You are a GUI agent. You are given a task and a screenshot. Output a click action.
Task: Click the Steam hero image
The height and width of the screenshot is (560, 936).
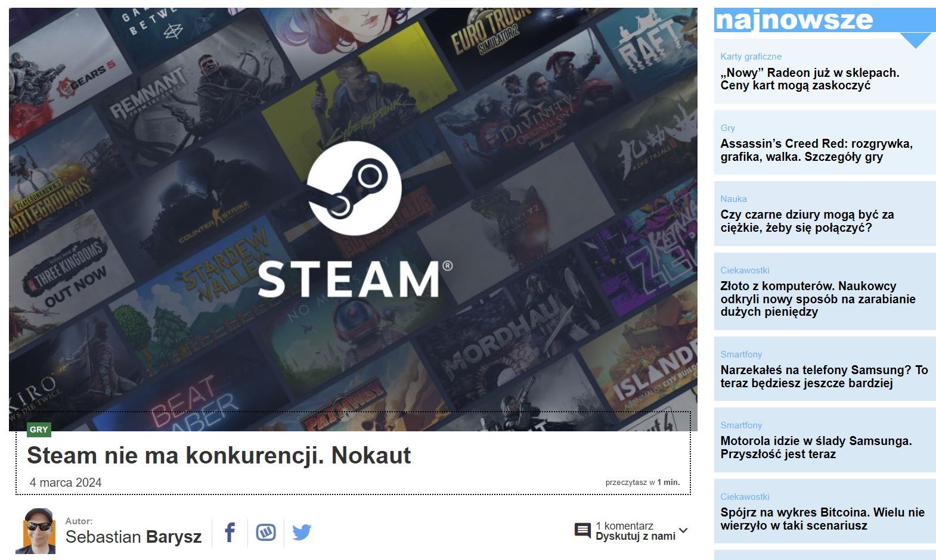tap(353, 219)
